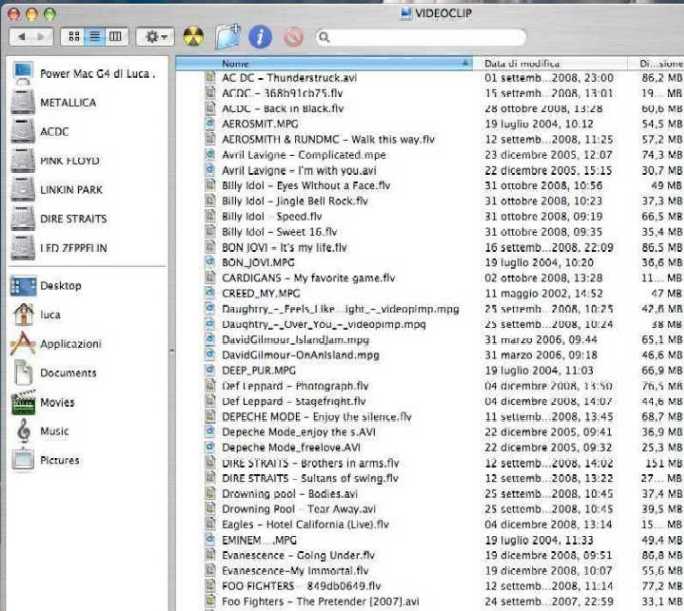Sort by the Dimensione column header

pos(656,64)
